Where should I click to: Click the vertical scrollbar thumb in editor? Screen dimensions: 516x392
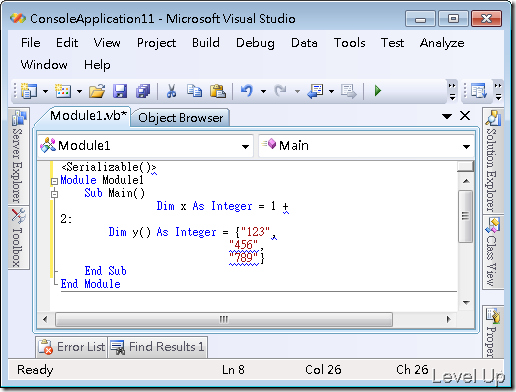click(465, 216)
